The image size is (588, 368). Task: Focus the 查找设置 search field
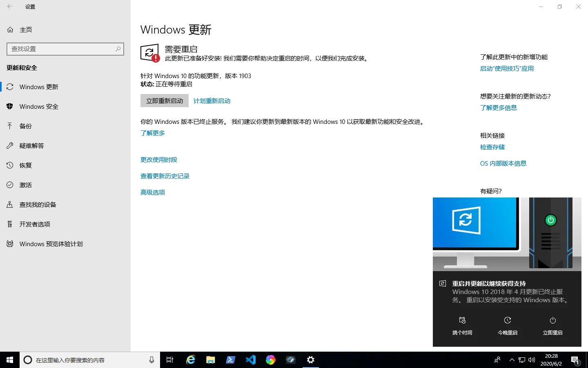[65, 49]
